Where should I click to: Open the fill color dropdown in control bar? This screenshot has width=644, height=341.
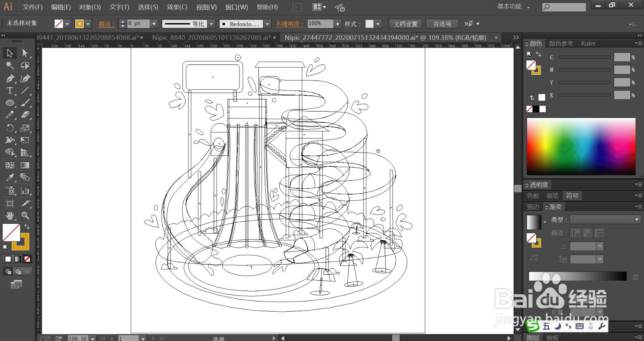coord(67,24)
